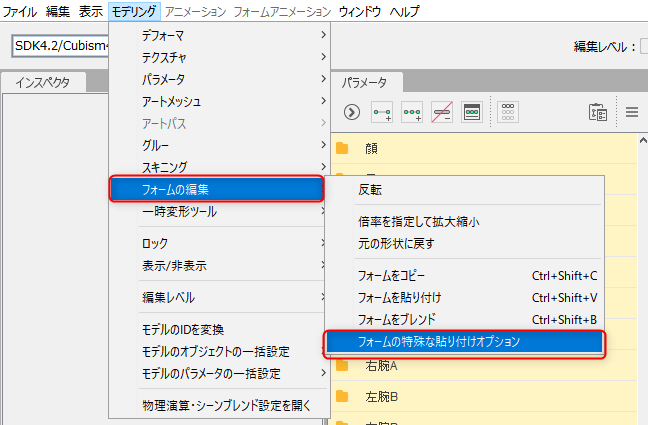The width and height of the screenshot is (648, 425).
Task: Choose 物理演算・シーンブレンド設定を開く
Action: click(219, 406)
